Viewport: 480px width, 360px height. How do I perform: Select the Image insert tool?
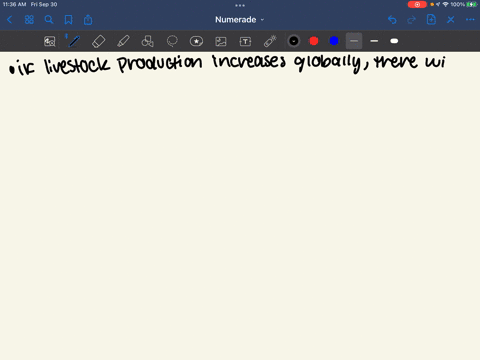221,41
